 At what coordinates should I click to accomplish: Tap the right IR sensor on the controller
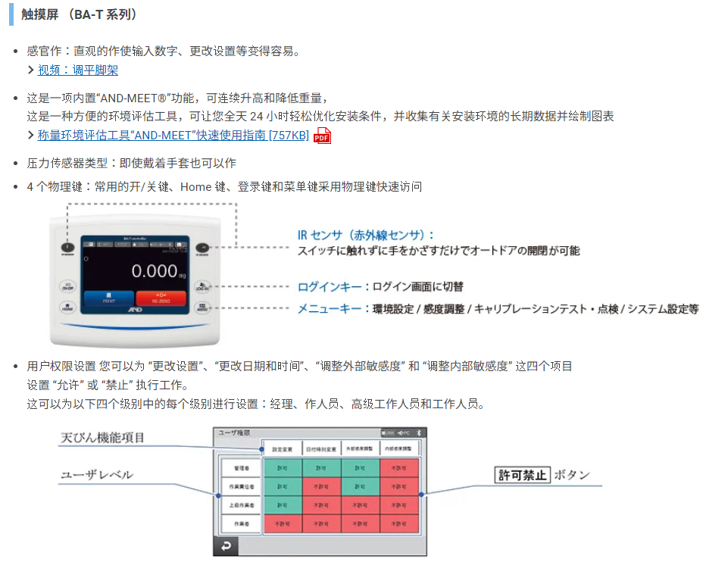[x=203, y=247]
